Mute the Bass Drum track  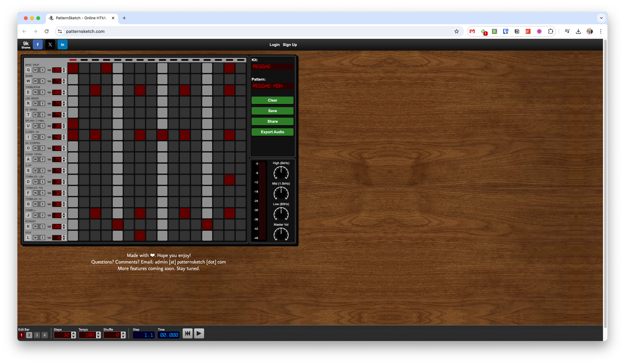coord(35,70)
